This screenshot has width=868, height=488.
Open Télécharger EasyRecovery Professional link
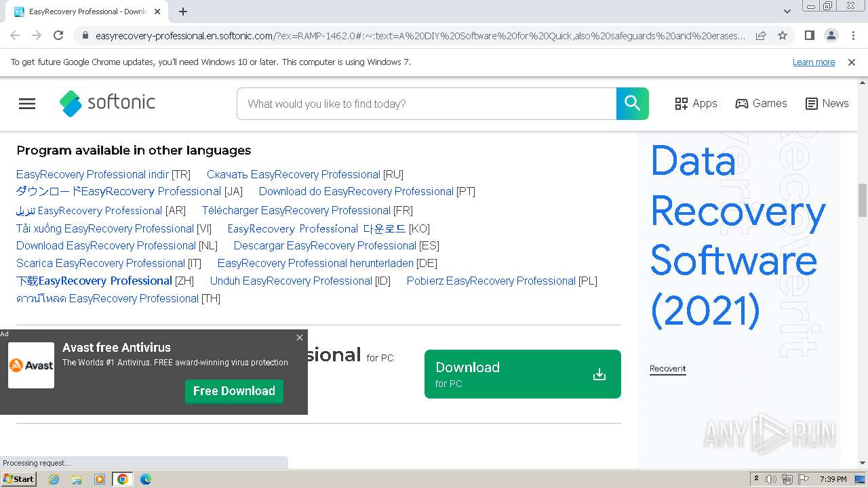click(x=296, y=211)
